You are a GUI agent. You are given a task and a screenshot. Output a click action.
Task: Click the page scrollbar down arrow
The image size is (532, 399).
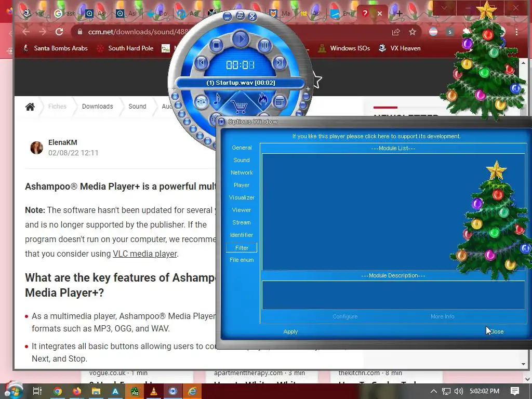[523, 364]
